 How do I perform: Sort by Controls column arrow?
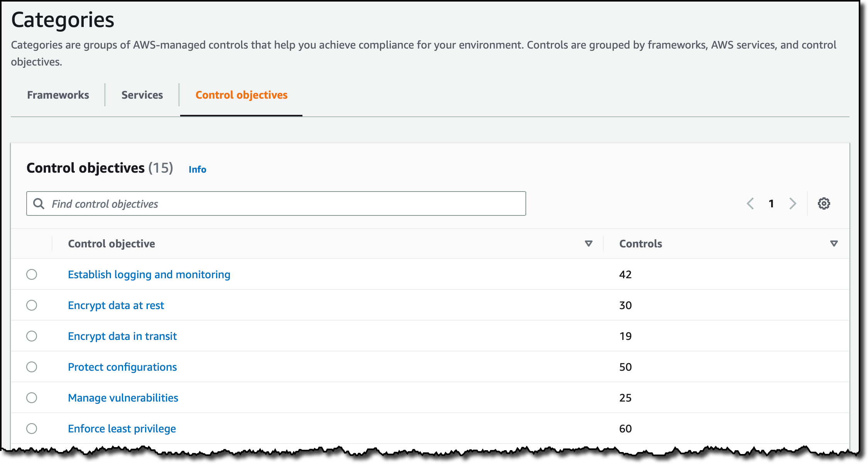click(x=834, y=244)
